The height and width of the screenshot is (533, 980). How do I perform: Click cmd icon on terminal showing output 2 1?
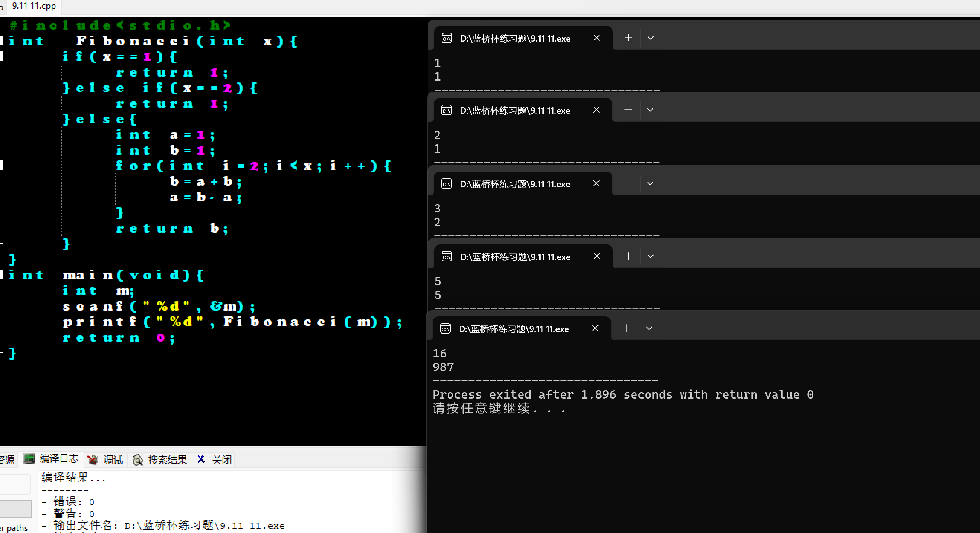click(447, 110)
